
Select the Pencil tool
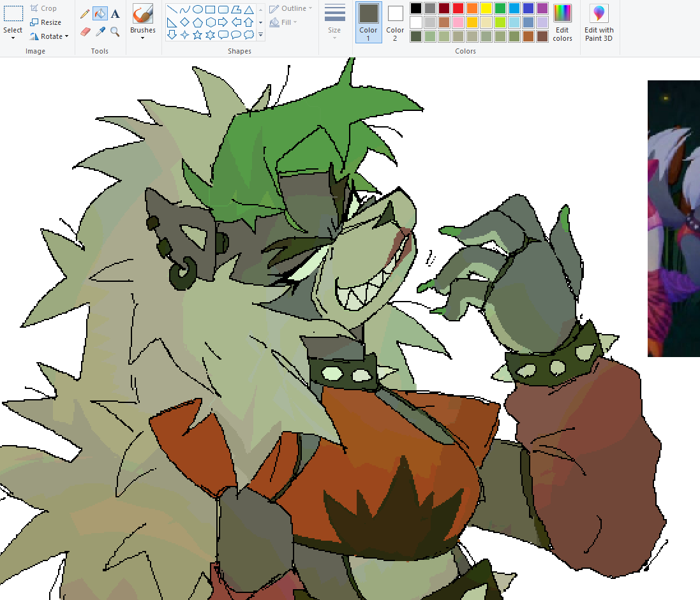click(x=85, y=14)
